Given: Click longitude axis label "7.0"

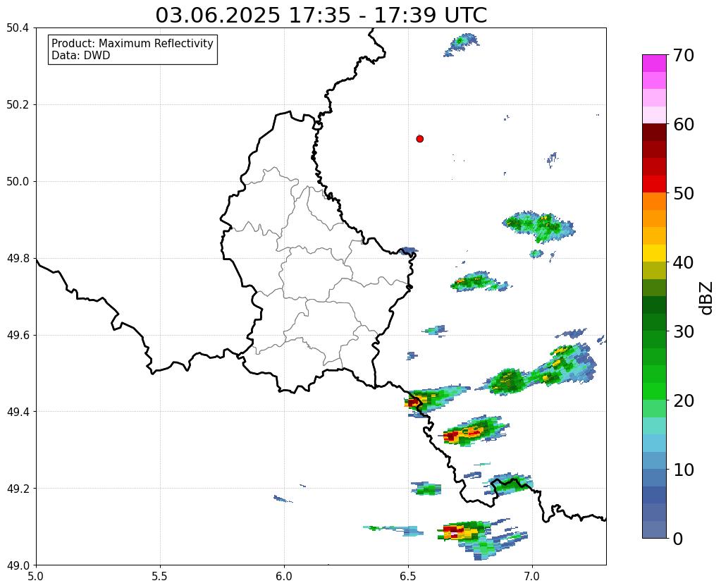Looking at the screenshot, I should [x=533, y=576].
